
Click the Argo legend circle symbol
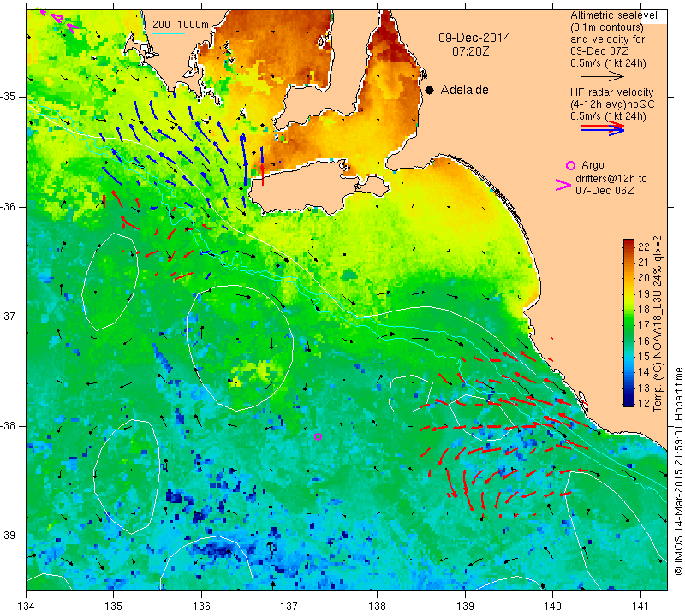tap(570, 165)
